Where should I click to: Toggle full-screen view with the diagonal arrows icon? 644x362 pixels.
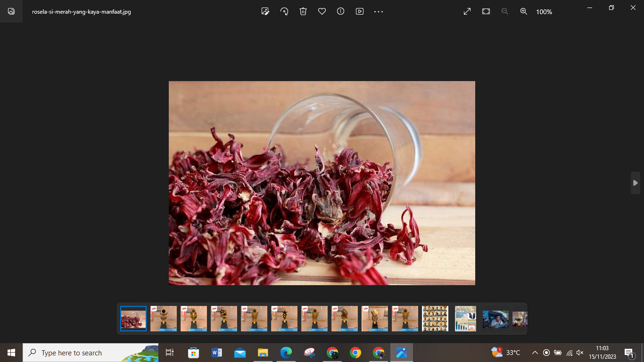point(467,11)
